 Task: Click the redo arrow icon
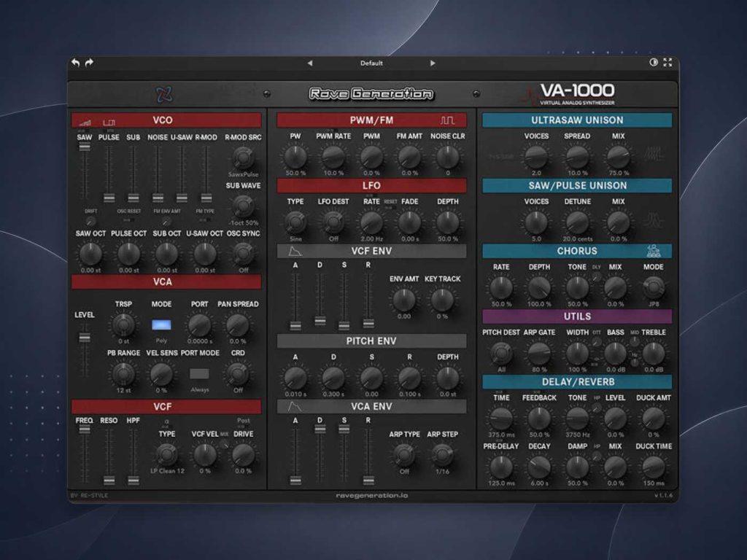coord(89,63)
